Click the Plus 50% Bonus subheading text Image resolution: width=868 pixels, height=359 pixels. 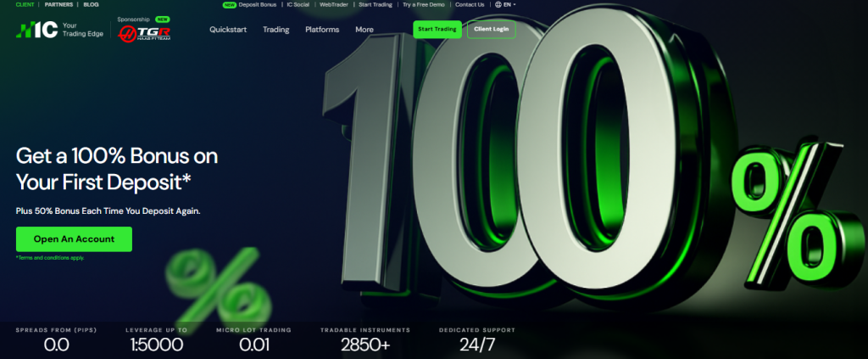click(x=108, y=211)
